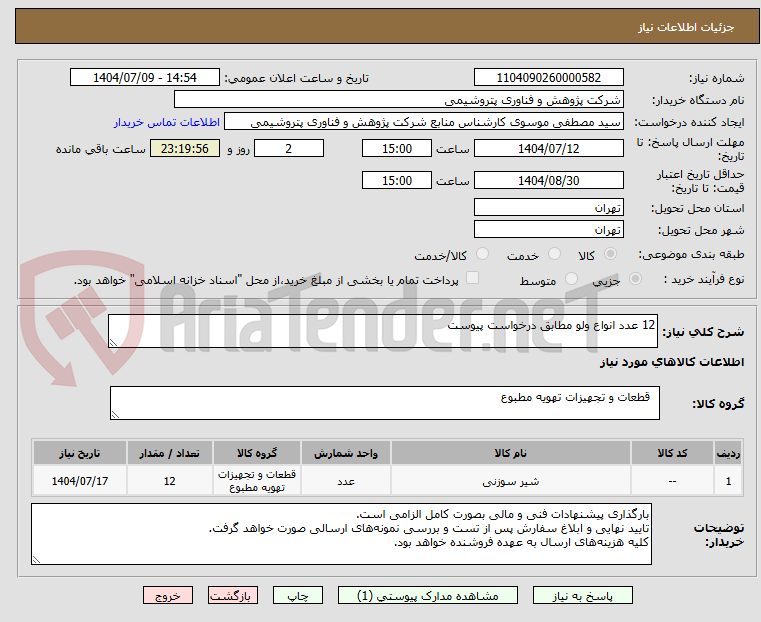Click the response deadline date 1404/07/12 field

click(548, 148)
